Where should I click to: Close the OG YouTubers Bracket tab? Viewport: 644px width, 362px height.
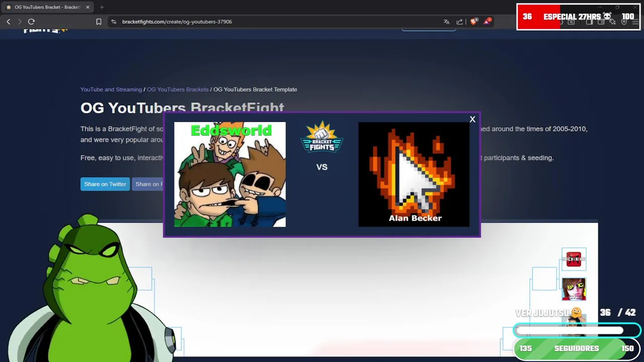pyautogui.click(x=88, y=7)
